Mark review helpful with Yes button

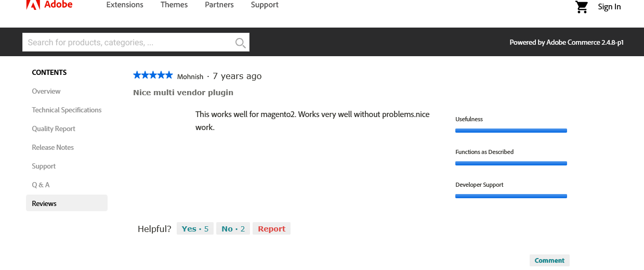(195, 228)
